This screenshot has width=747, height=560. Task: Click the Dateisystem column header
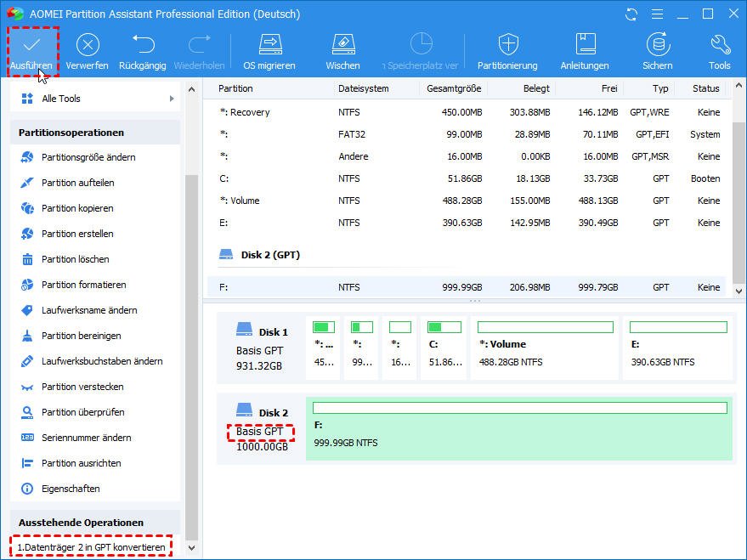click(x=364, y=88)
